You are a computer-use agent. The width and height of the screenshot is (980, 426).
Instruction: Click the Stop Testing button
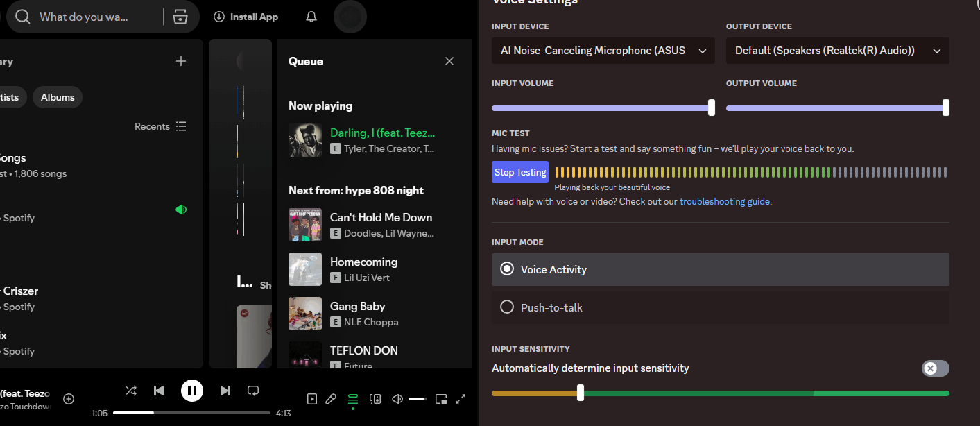(520, 172)
